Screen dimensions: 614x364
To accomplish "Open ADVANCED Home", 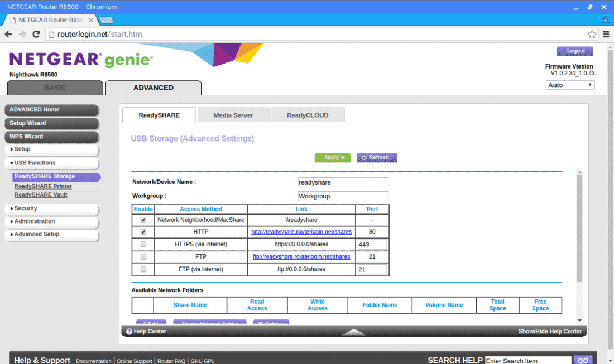I will point(52,110).
